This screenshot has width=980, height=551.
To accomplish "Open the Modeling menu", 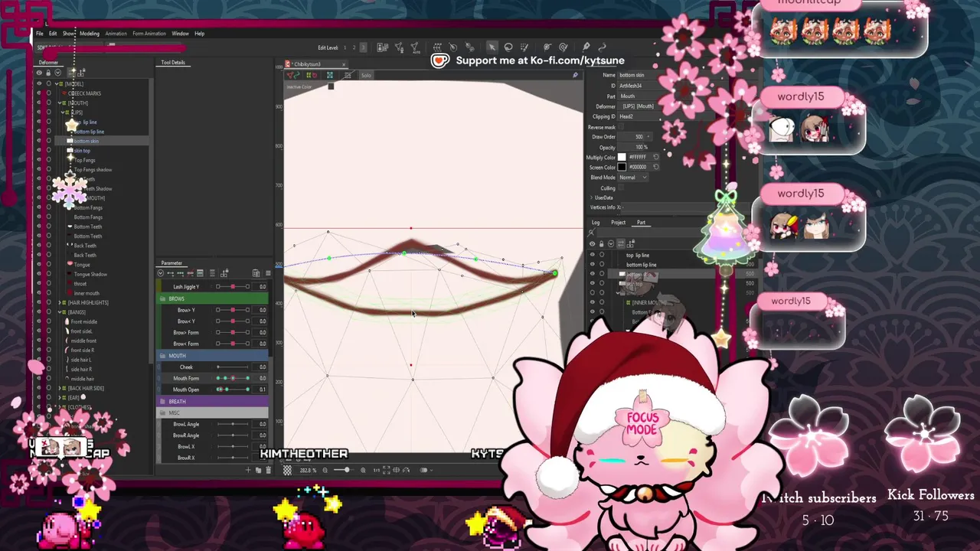I will coord(90,34).
